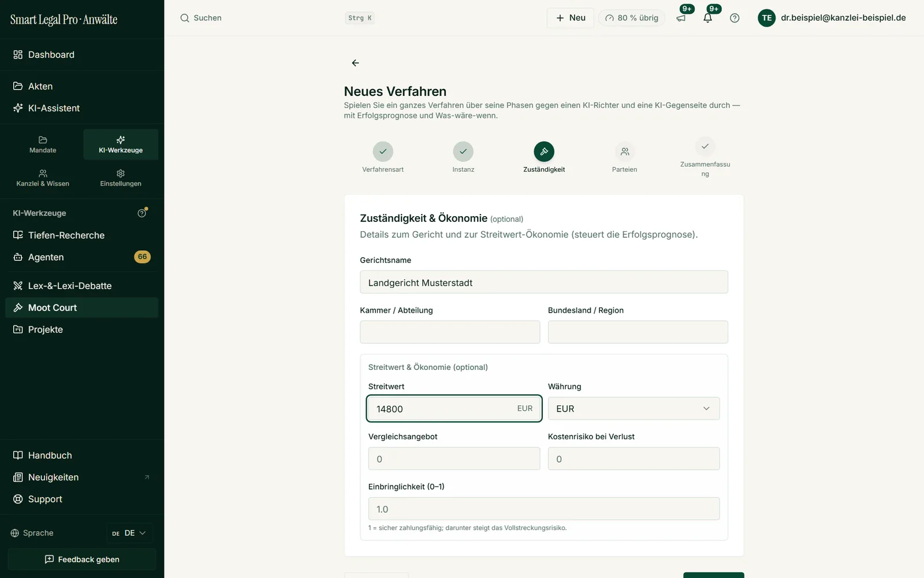Viewport: 924px width, 578px height.
Task: Click the Instanz step checkmark icon
Action: (x=463, y=151)
